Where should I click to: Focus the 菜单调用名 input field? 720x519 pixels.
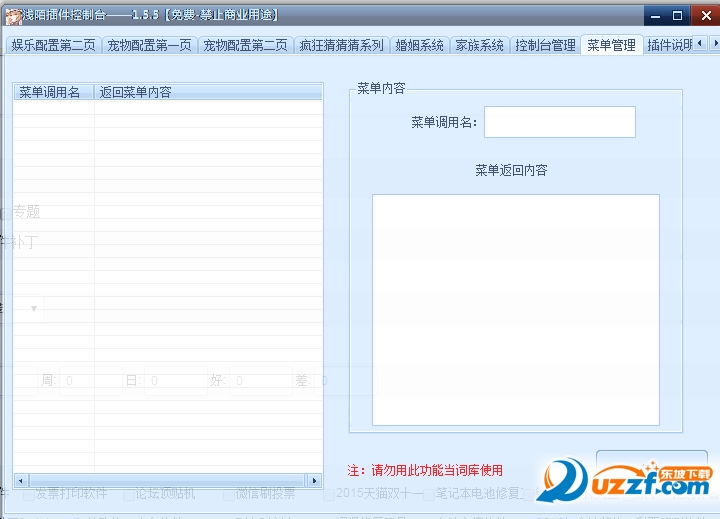(560, 122)
